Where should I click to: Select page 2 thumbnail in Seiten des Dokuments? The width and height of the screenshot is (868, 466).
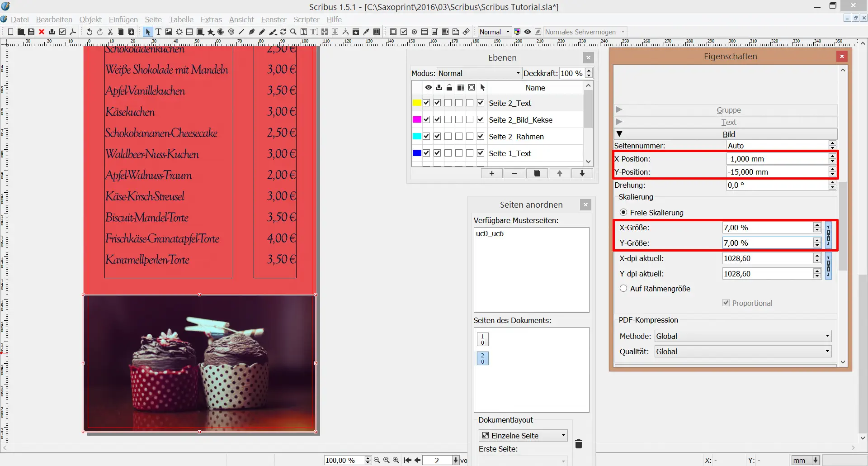tap(482, 358)
